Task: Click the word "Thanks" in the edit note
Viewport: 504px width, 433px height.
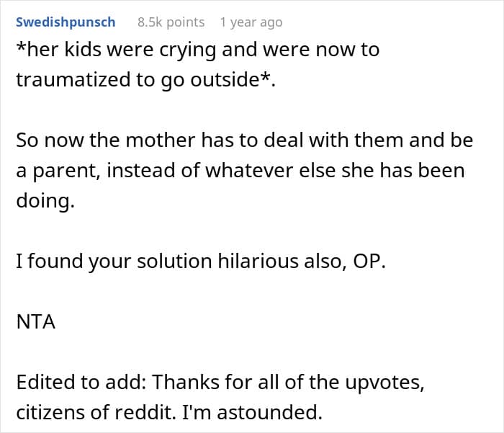Action: pyautogui.click(x=189, y=383)
